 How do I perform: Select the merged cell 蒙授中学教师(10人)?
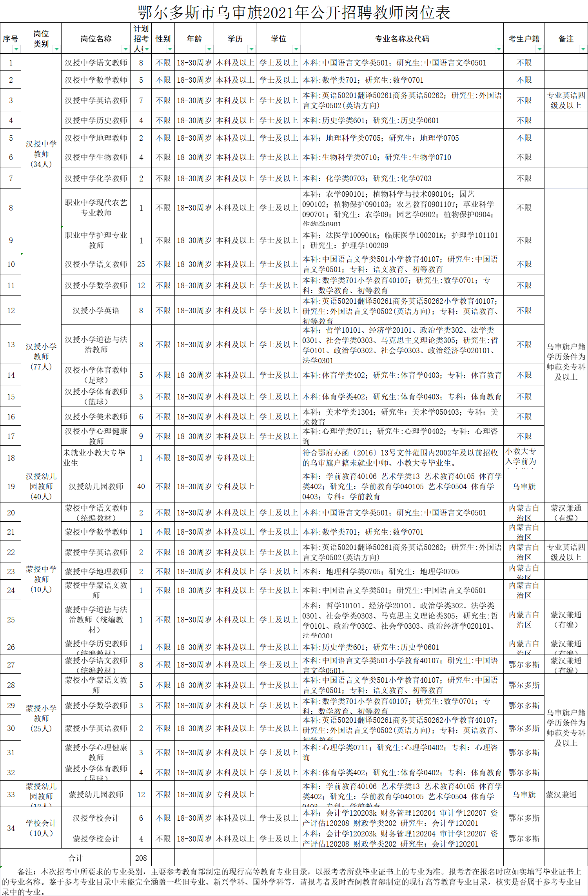tap(41, 579)
